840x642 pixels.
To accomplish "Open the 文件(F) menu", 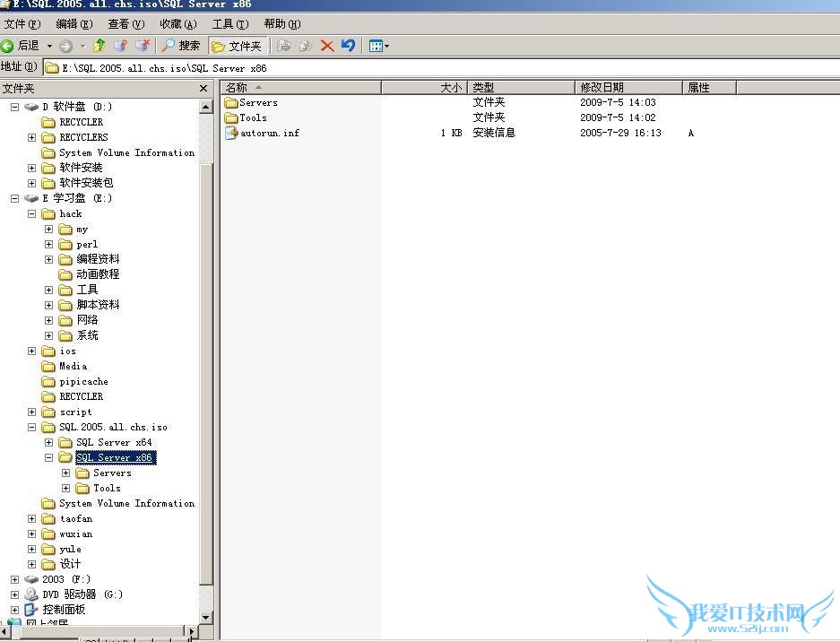I will pyautogui.click(x=22, y=24).
